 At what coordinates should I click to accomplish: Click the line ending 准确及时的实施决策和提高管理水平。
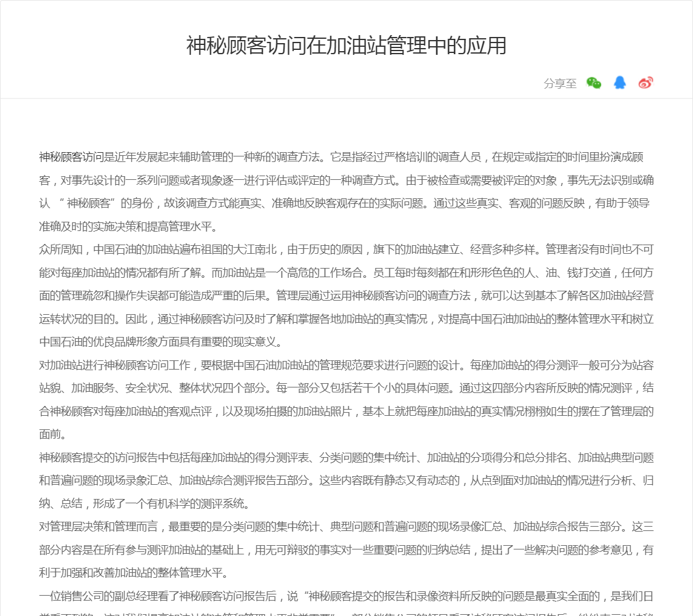(129, 226)
